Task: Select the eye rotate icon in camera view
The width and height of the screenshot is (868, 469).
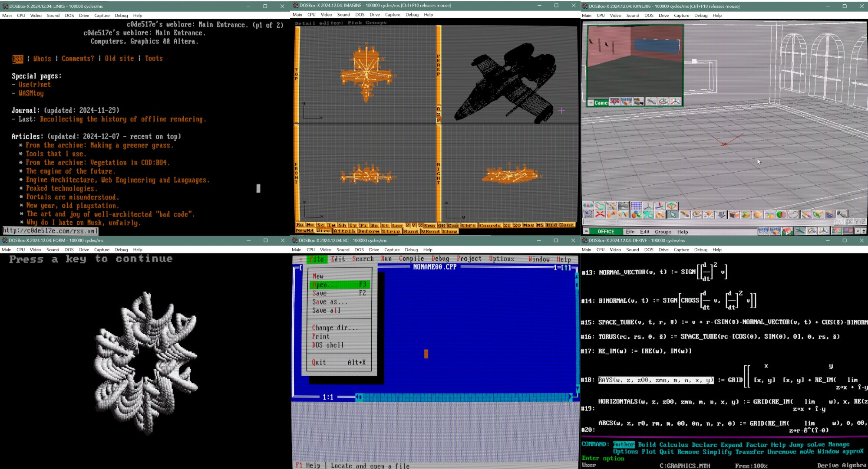Action: click(x=663, y=102)
